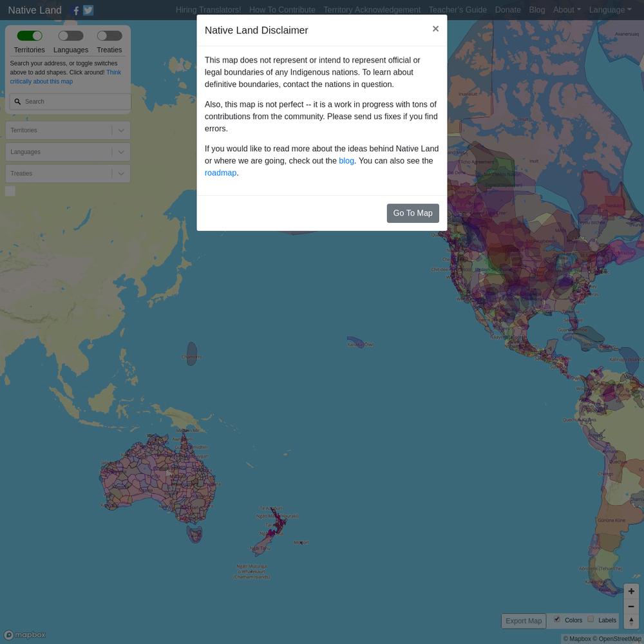Enable the Treaties switch
Viewport: 644px width, 644px height.
point(109,35)
